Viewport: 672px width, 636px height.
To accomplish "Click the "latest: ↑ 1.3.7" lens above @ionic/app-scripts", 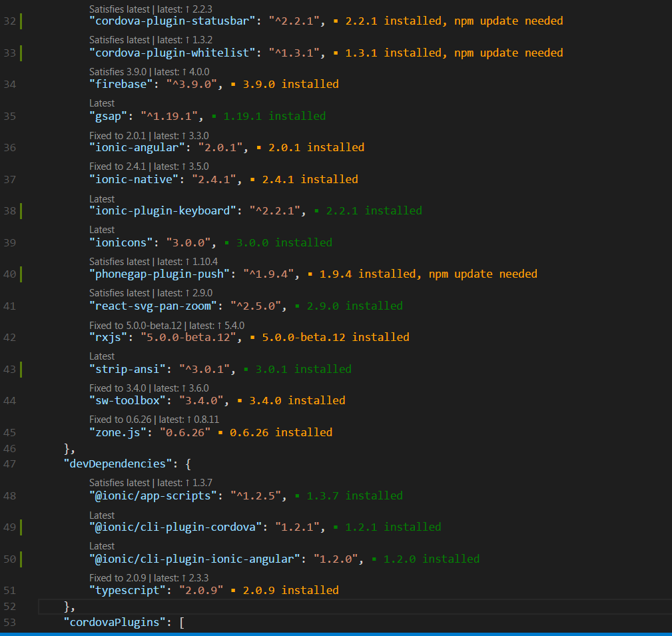I will 184,483.
